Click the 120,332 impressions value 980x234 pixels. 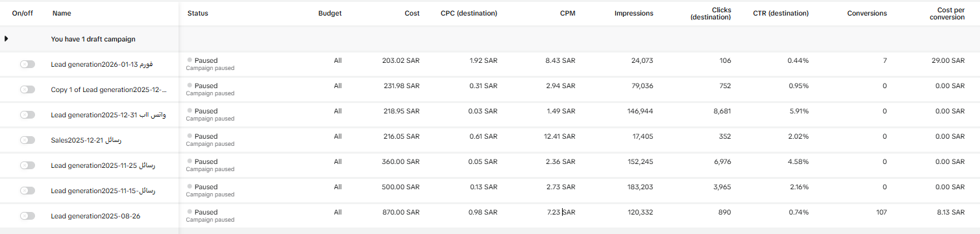click(640, 212)
